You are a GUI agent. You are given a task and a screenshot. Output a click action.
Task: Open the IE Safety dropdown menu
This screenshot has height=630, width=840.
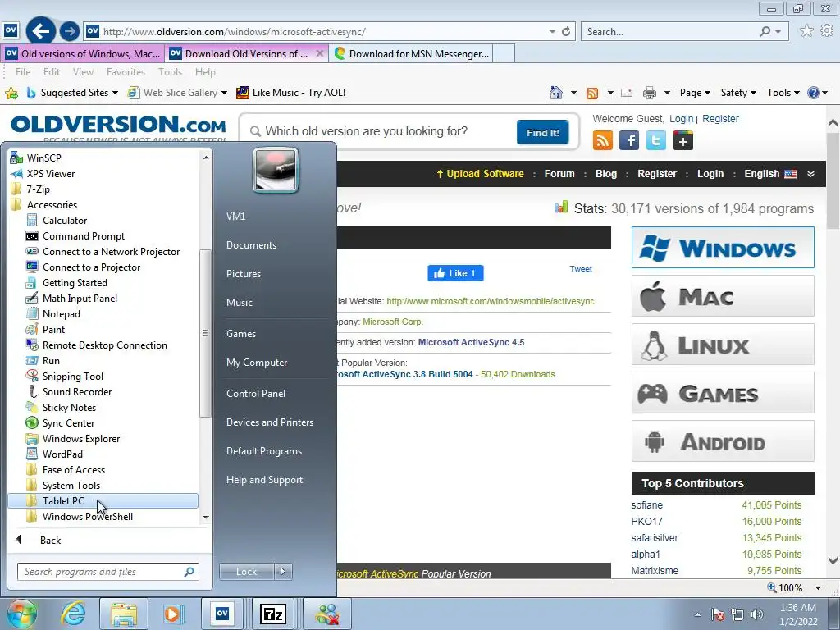click(738, 93)
